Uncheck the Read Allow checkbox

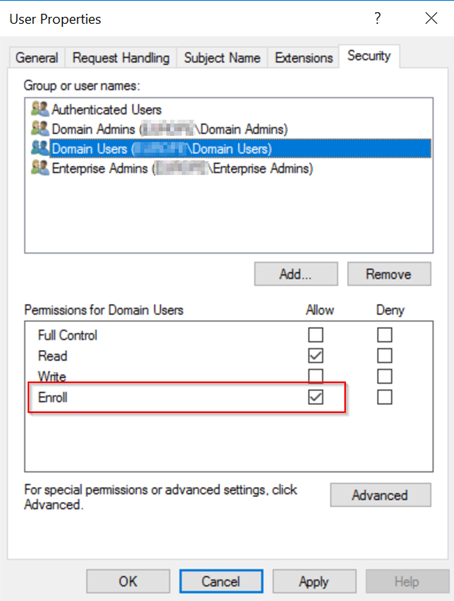click(316, 356)
